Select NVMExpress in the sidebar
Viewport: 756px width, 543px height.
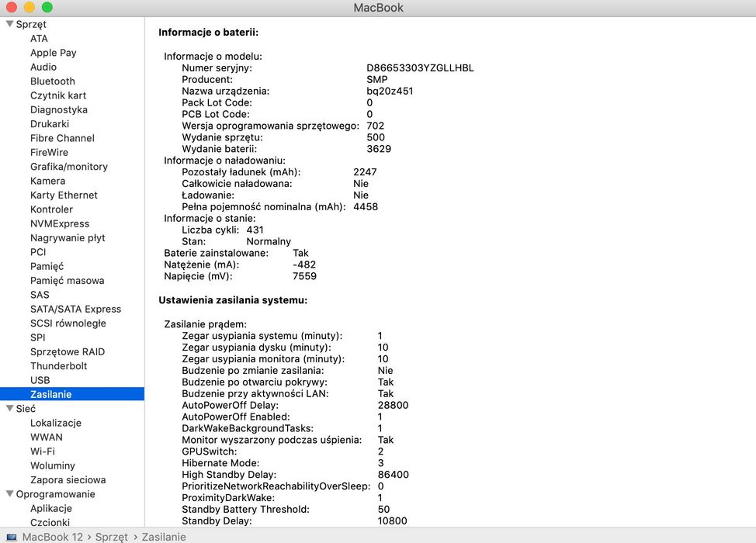60,223
